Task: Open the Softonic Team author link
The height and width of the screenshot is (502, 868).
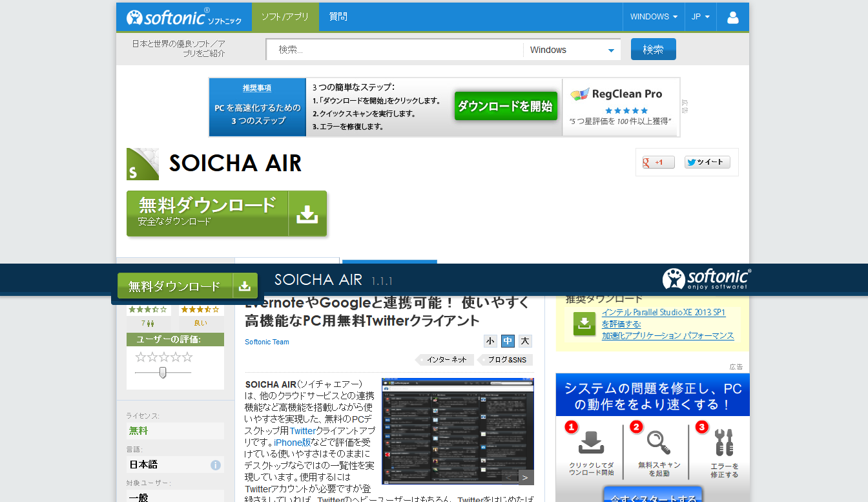Action: coord(267,342)
